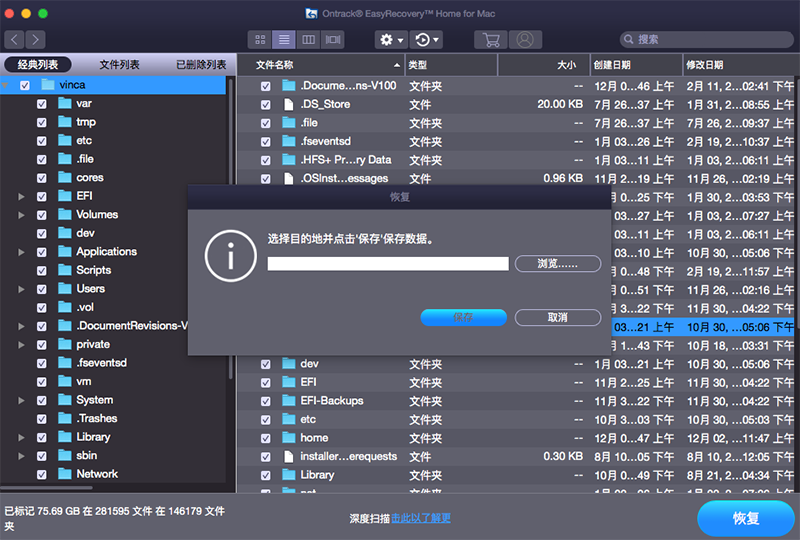Sort by the 创建日期 column header

[x=636, y=65]
